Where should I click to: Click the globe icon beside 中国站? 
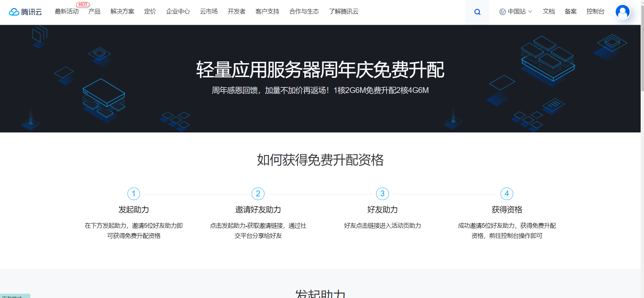click(x=502, y=12)
